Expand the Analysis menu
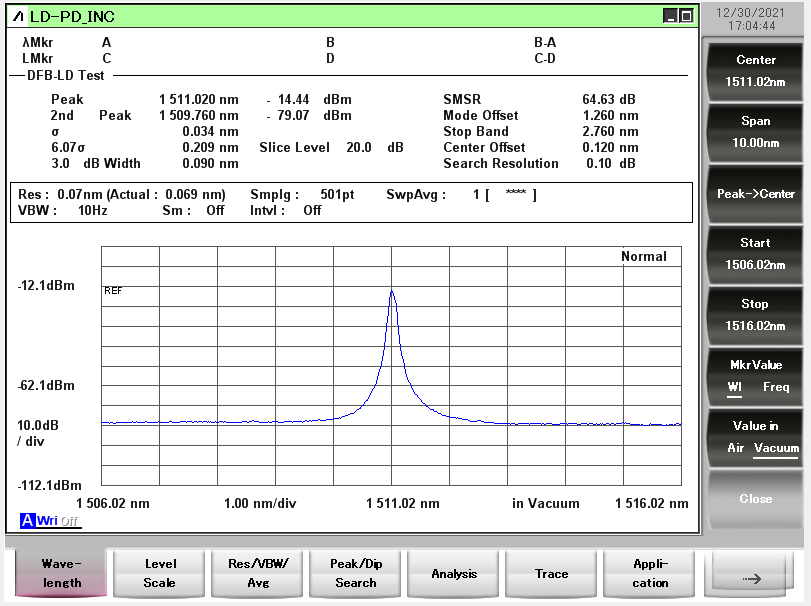The image size is (811, 606). [454, 573]
